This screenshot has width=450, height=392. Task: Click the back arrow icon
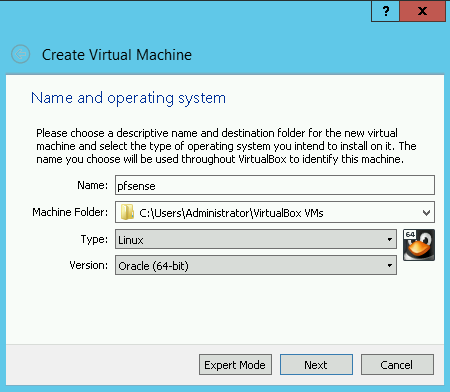(21, 54)
